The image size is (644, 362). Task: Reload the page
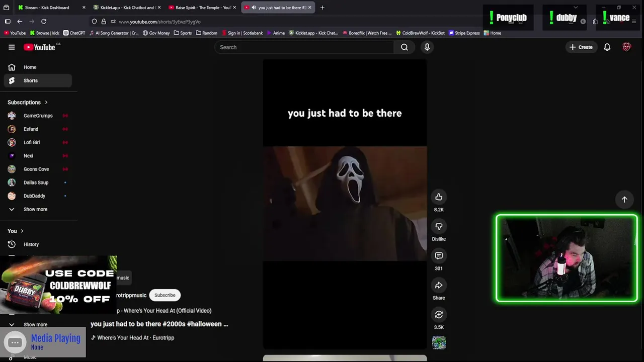point(44,22)
